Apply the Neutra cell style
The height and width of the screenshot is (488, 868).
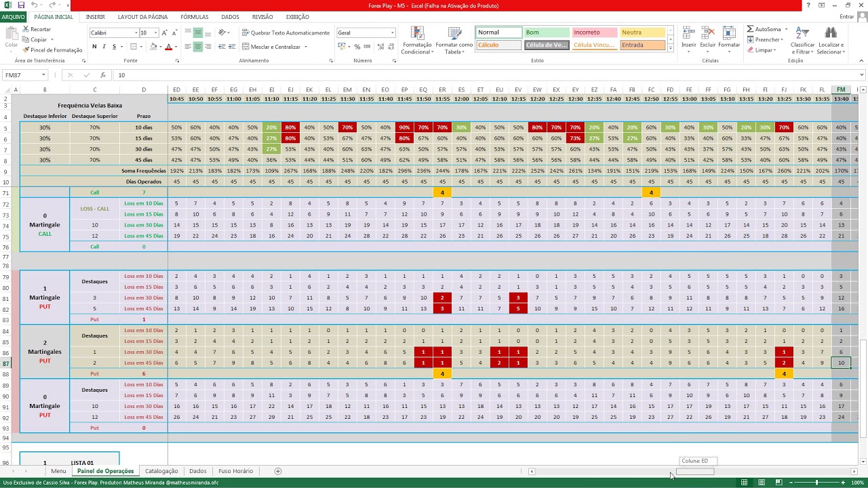[x=642, y=33]
